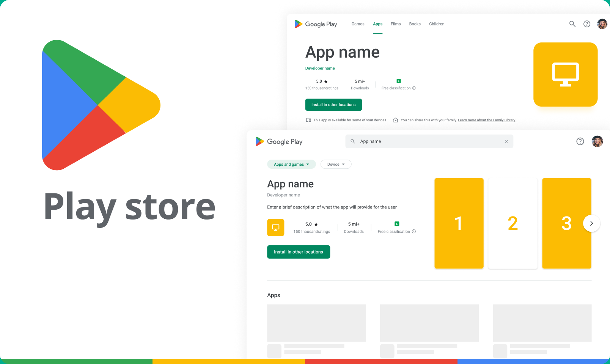Click the 5 mi+ Downloads stat in the search results
Screen dimensions: 610x364
pos(354,227)
